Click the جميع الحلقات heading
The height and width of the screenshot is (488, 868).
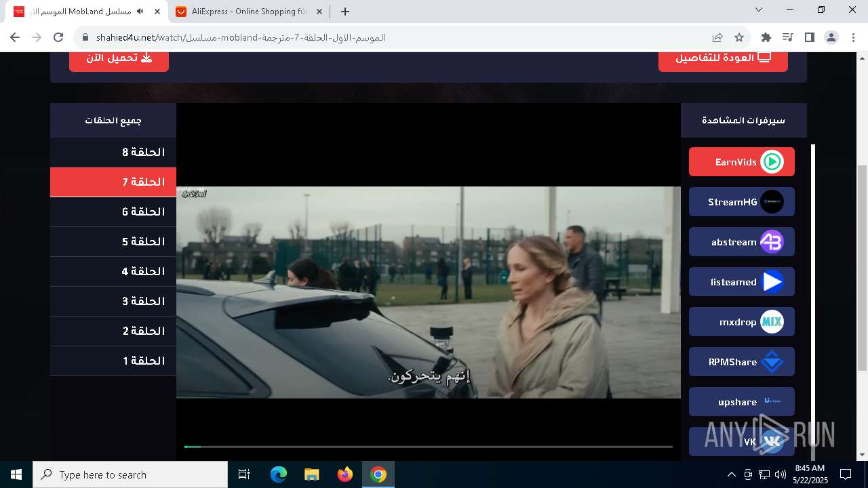click(113, 121)
